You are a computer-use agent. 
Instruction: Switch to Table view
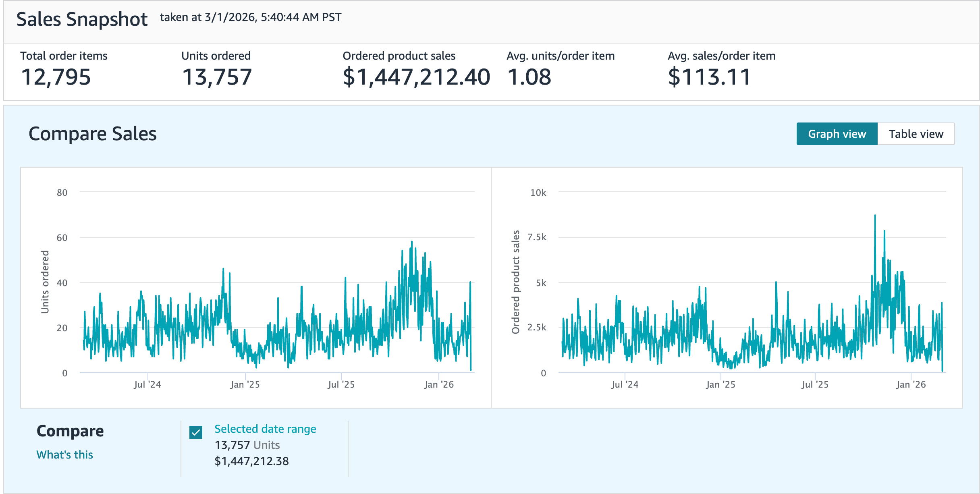(916, 134)
